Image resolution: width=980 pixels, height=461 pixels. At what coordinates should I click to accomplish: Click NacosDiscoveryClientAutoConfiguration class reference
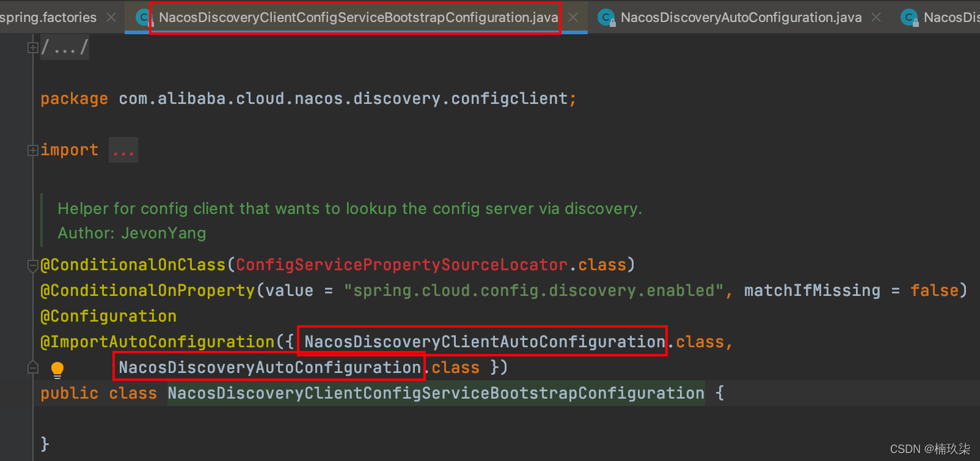(484, 342)
